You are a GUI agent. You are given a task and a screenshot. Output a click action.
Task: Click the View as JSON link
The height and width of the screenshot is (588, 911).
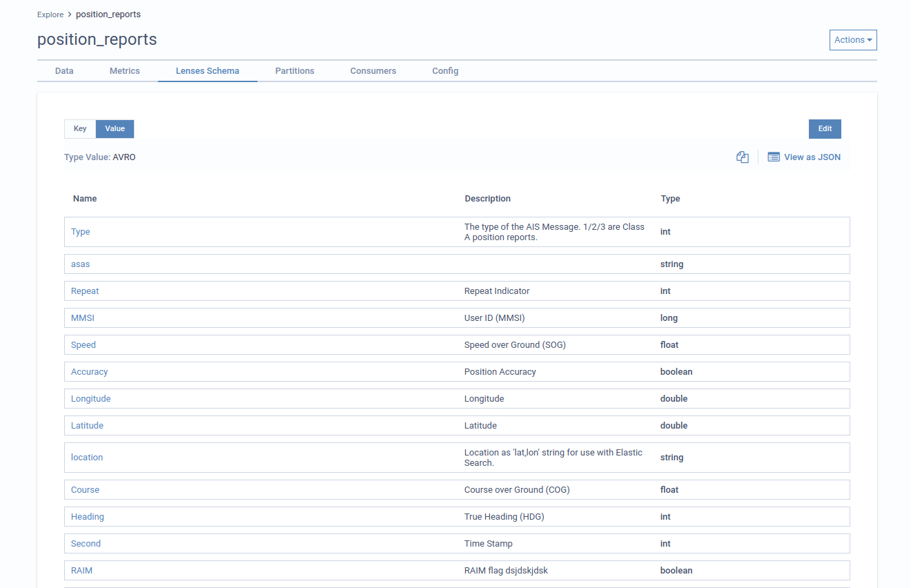pos(812,157)
